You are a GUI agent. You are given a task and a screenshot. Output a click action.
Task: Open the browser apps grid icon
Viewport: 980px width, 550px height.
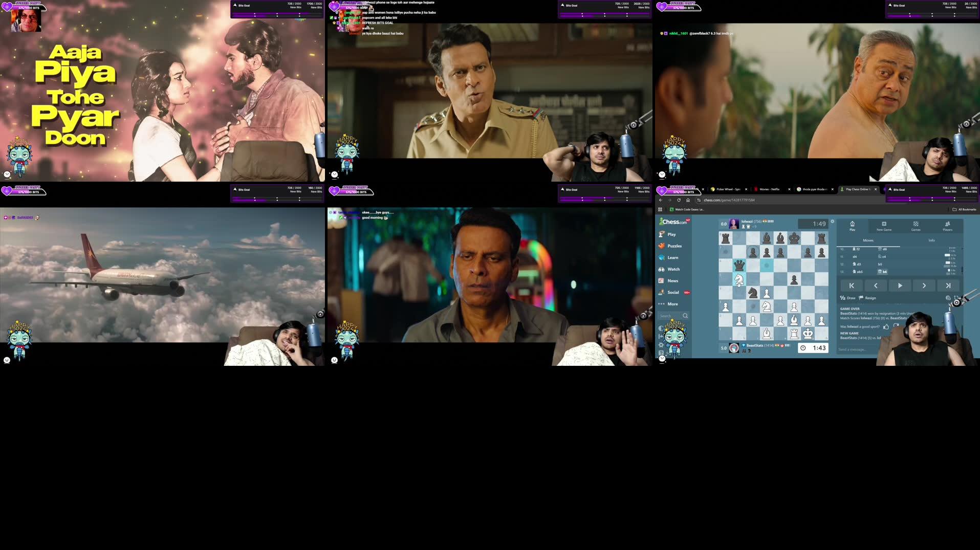660,209
